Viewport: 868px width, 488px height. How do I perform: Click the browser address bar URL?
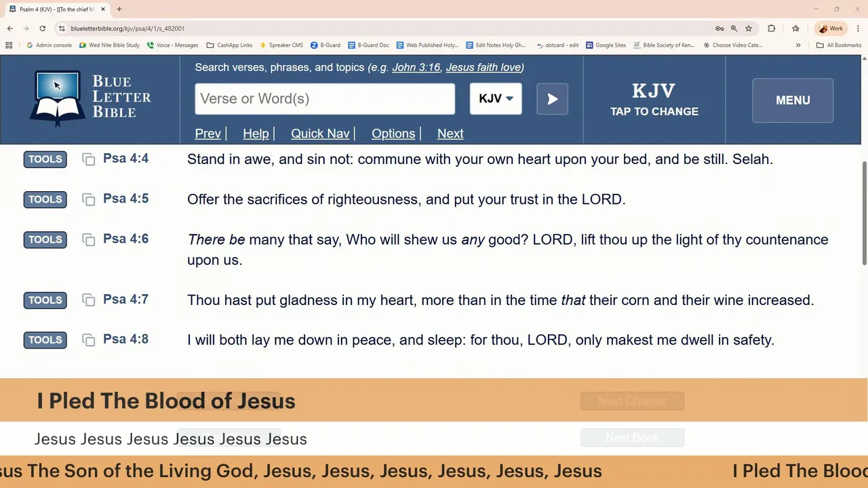pos(127,28)
